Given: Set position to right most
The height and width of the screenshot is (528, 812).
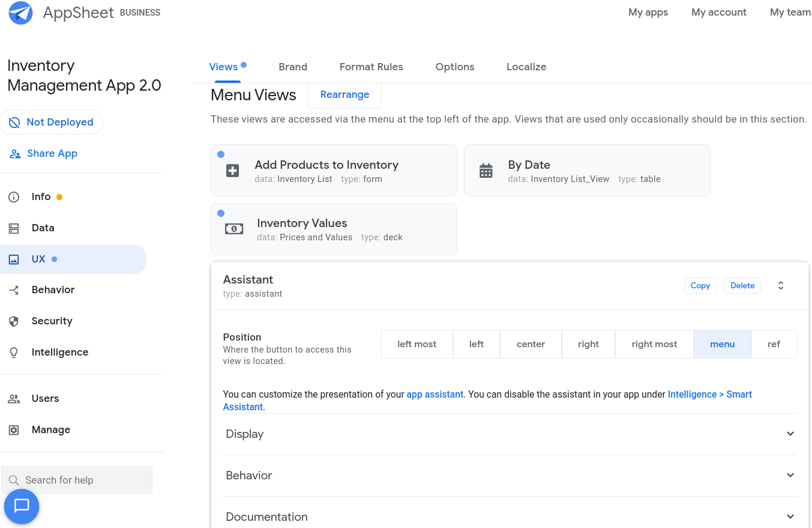Looking at the screenshot, I should click(654, 344).
